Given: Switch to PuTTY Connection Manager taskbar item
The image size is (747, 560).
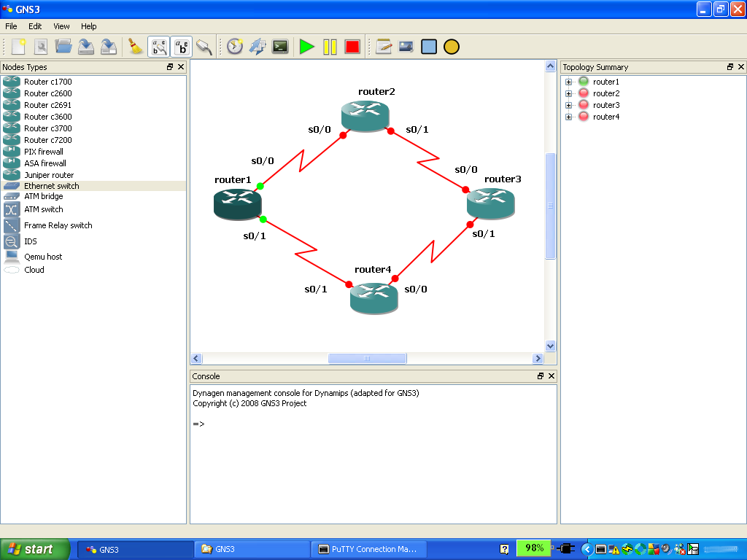Looking at the screenshot, I should point(368,550).
